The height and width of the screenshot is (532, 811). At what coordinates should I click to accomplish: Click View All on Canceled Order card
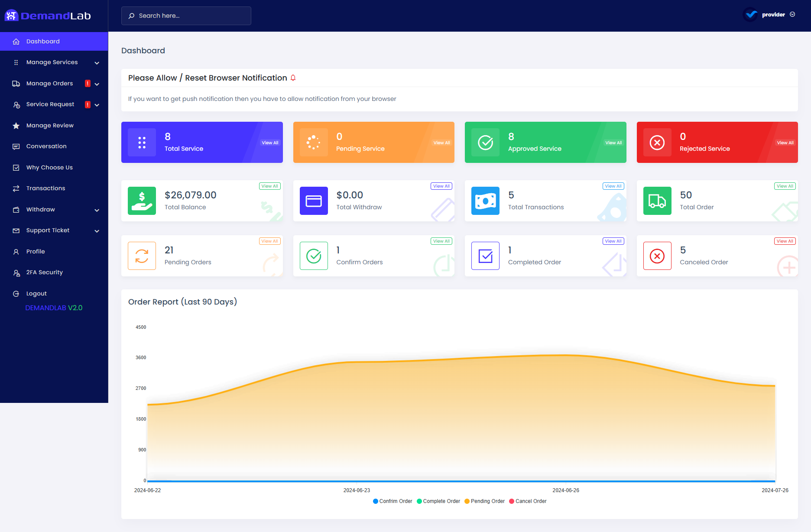(785, 241)
